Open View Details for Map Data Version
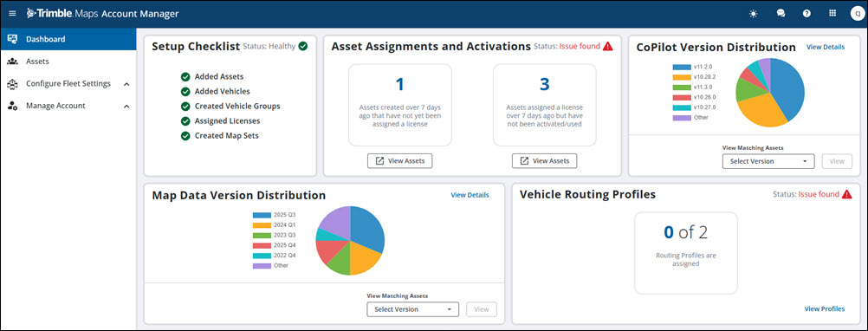 click(470, 195)
